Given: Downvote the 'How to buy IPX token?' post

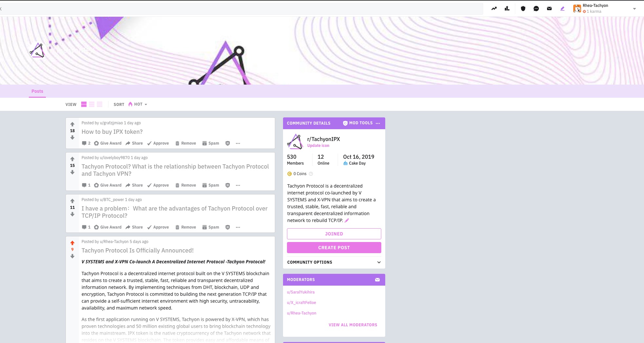Looking at the screenshot, I should point(72,137).
